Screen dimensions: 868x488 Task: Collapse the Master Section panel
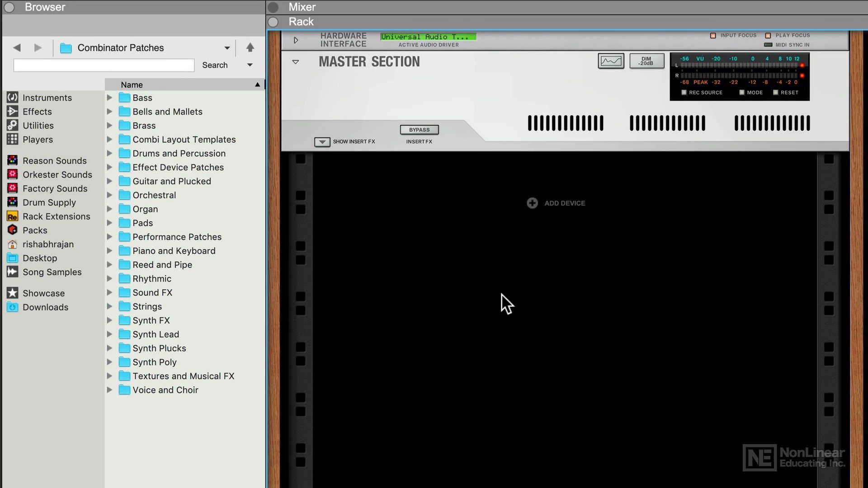(x=295, y=61)
